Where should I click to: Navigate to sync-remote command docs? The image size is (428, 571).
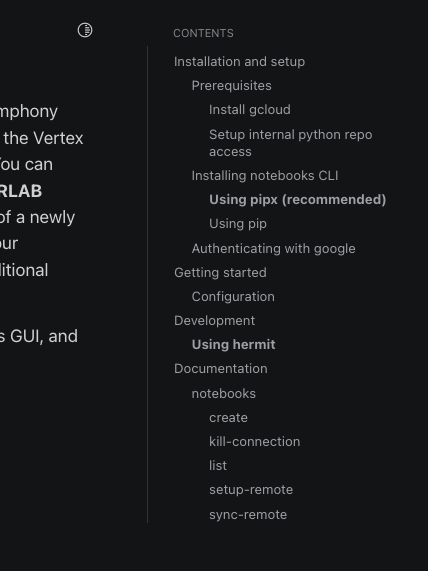click(248, 515)
